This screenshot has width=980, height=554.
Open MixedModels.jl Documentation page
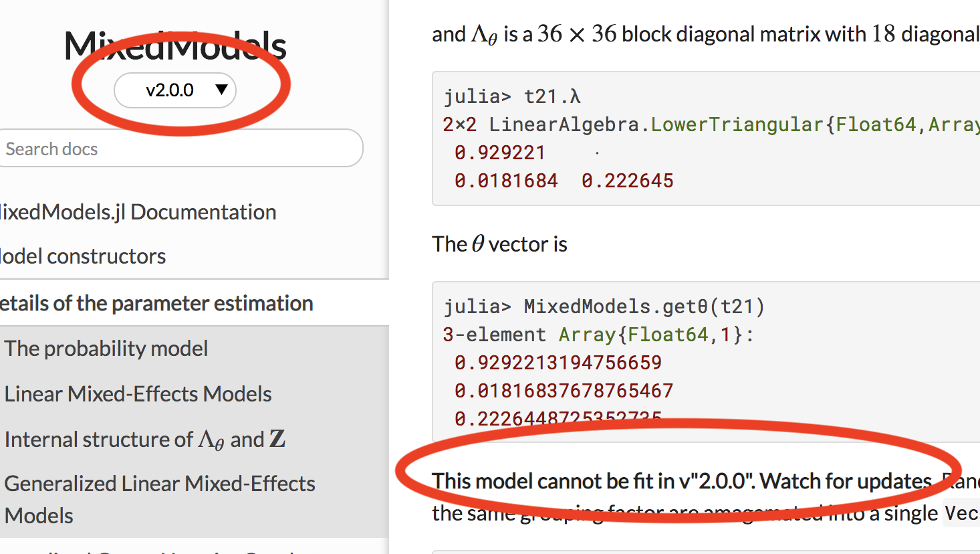[x=138, y=211]
